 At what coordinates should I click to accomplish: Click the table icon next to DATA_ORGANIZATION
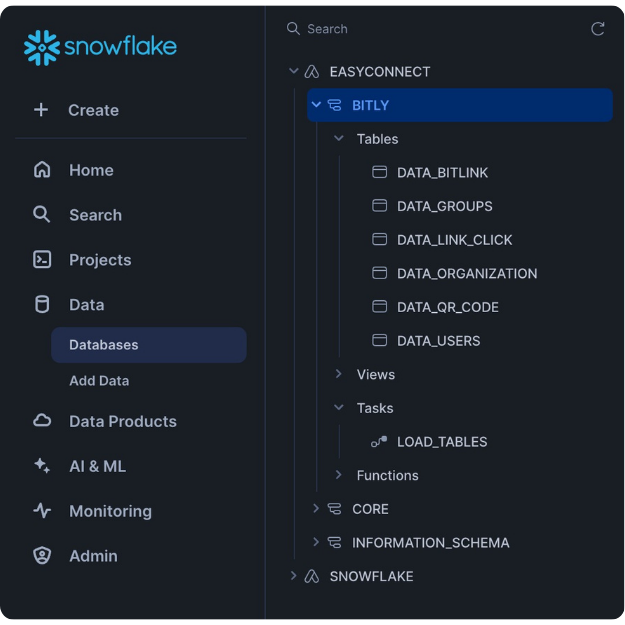coord(379,273)
